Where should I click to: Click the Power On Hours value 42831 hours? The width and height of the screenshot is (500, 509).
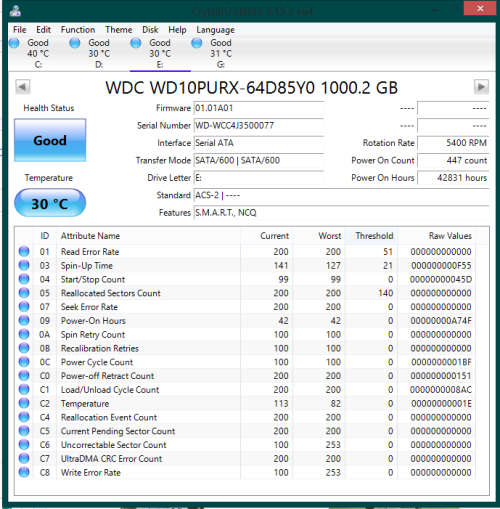click(453, 178)
